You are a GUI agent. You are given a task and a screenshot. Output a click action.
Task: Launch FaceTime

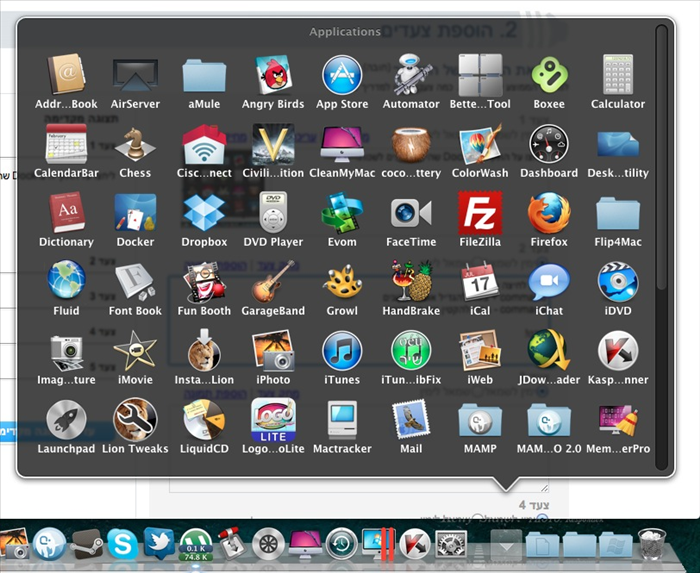point(411,213)
